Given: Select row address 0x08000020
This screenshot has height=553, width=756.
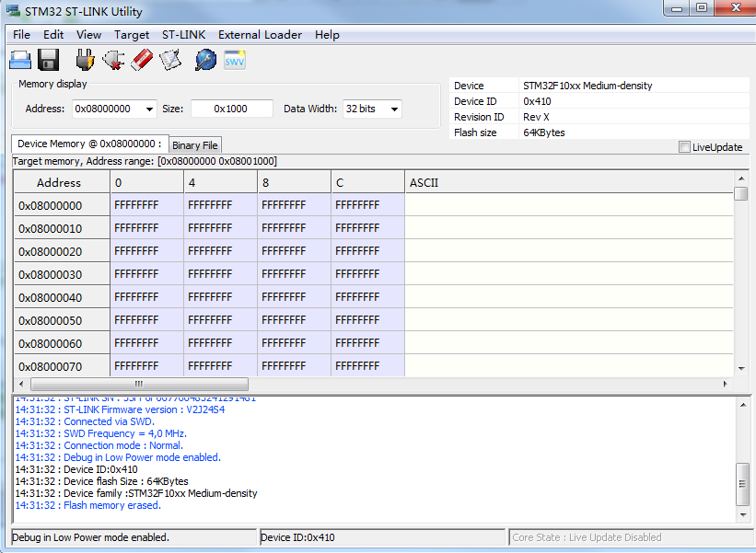Looking at the screenshot, I should point(62,251).
